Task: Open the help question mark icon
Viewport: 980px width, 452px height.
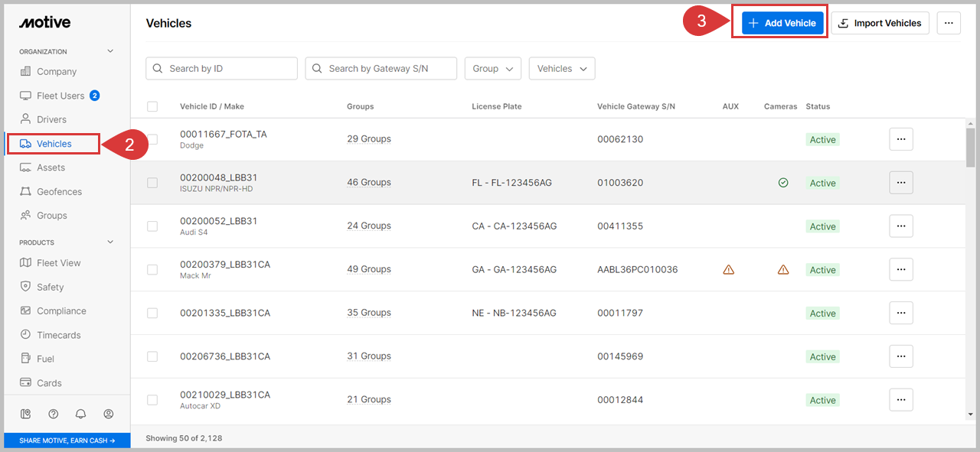Action: click(x=54, y=414)
